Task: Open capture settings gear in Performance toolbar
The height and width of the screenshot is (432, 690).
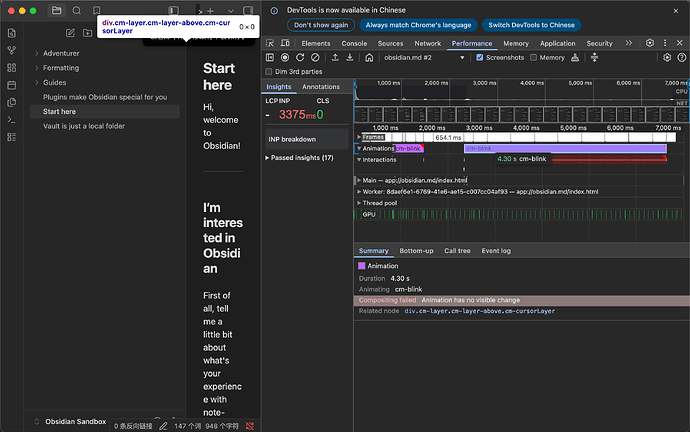Action: (x=667, y=58)
